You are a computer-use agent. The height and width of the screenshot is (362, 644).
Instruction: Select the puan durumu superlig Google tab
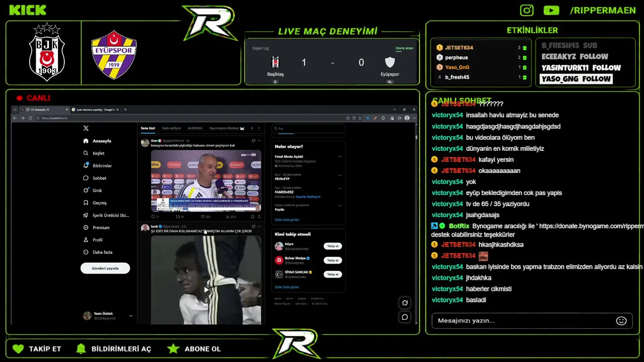(95, 110)
